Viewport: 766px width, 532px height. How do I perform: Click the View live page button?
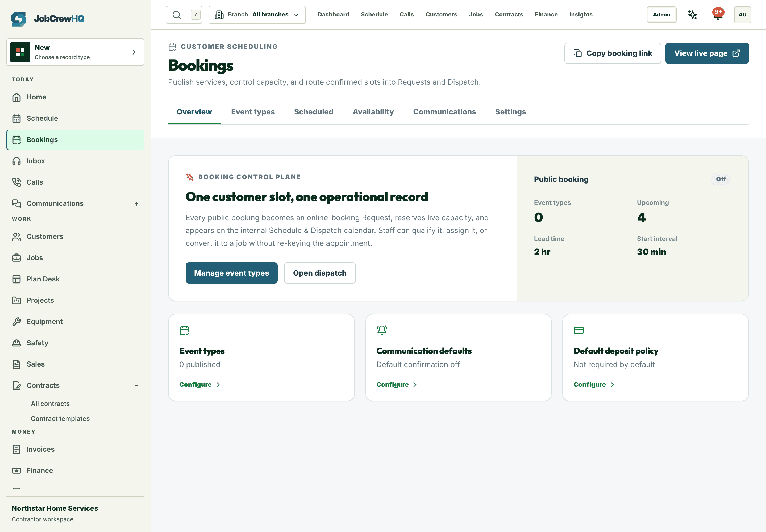707,53
